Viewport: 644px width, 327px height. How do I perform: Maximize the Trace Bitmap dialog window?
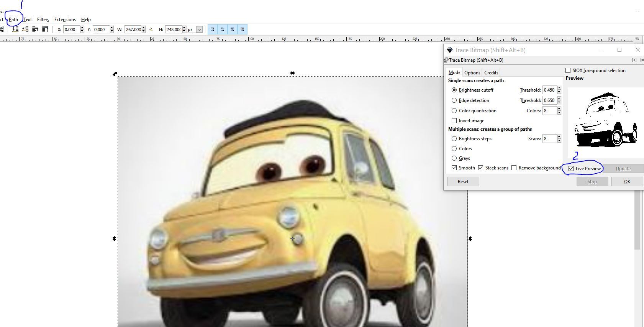619,50
